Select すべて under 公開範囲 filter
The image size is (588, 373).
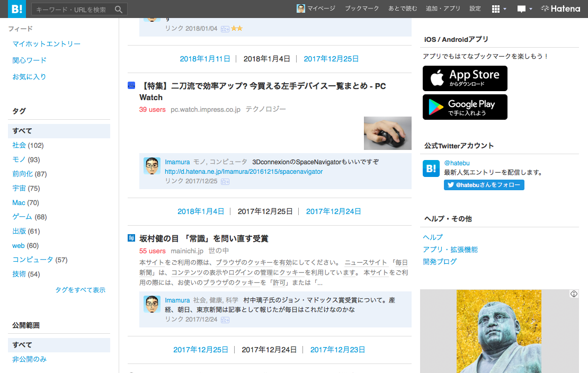click(x=59, y=345)
